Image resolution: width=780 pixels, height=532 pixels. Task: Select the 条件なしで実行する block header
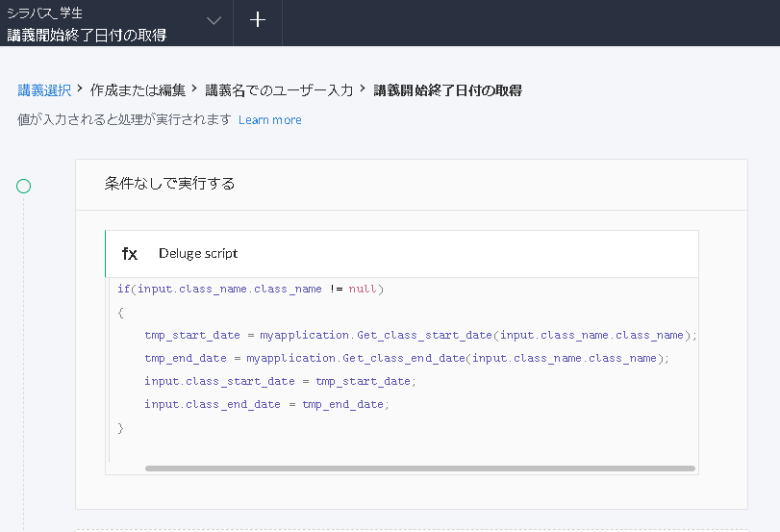point(412,185)
